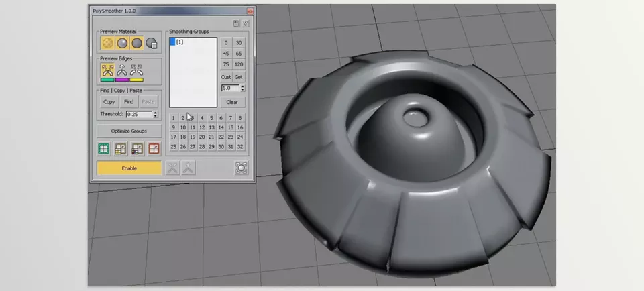The height and width of the screenshot is (291, 644).
Task: Open the help question mark icon
Action: tap(246, 23)
